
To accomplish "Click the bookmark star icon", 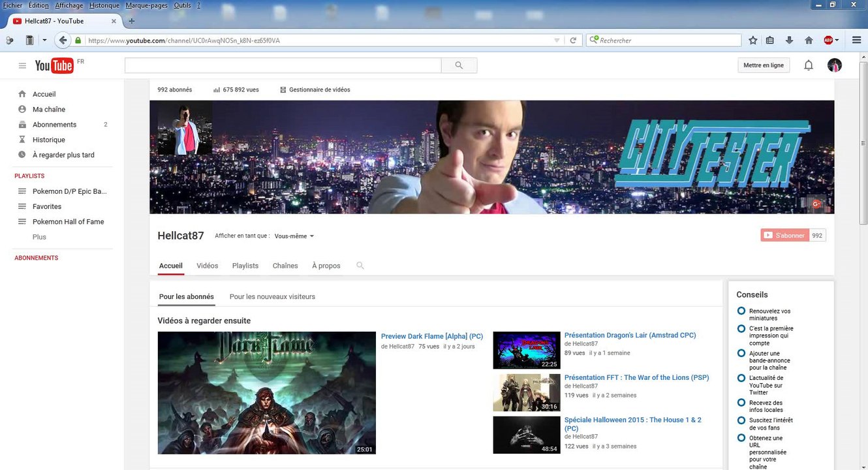I will pyautogui.click(x=752, y=40).
